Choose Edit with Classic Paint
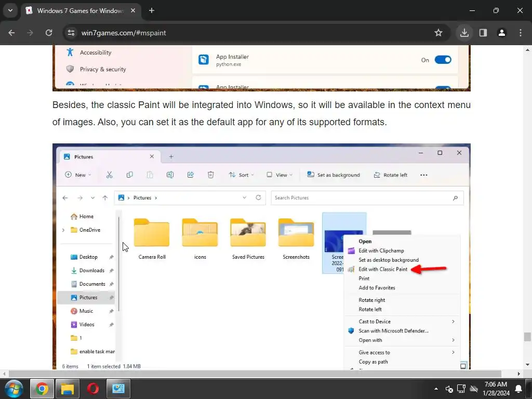This screenshot has height=399, width=532. (402, 269)
